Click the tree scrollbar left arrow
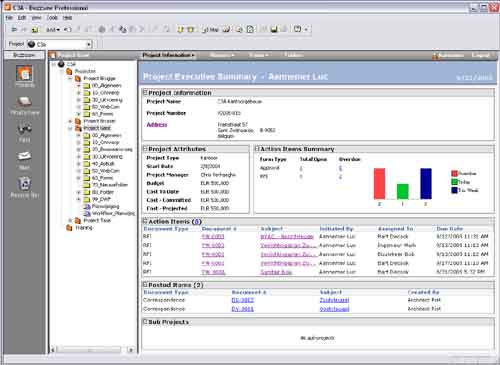 point(53,350)
